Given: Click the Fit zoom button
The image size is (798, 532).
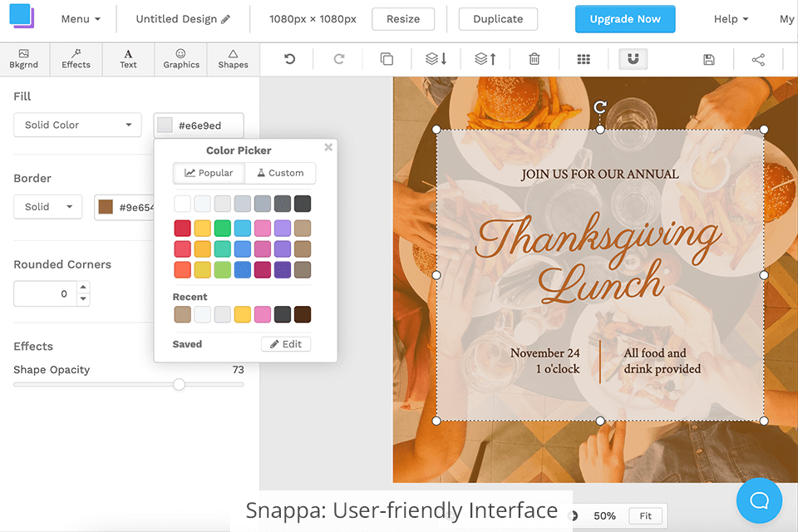Looking at the screenshot, I should [645, 515].
